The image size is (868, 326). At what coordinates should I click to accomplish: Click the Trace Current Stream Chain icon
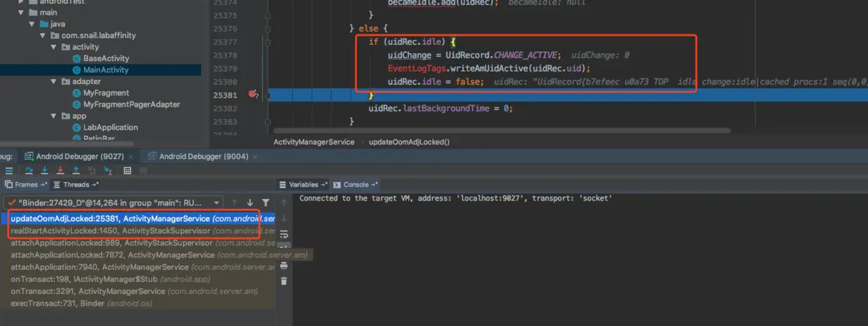143,170
